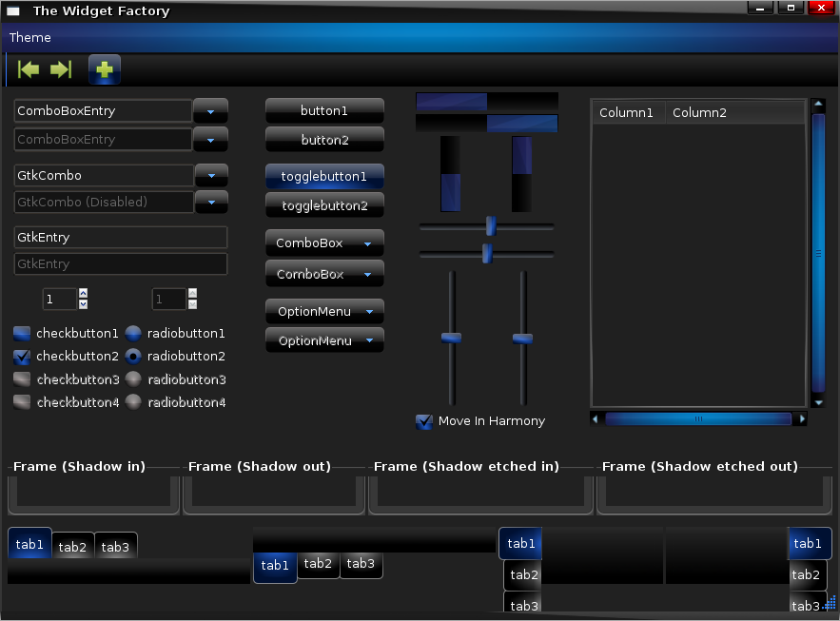Toggle off togglebutton1

pos(324,176)
